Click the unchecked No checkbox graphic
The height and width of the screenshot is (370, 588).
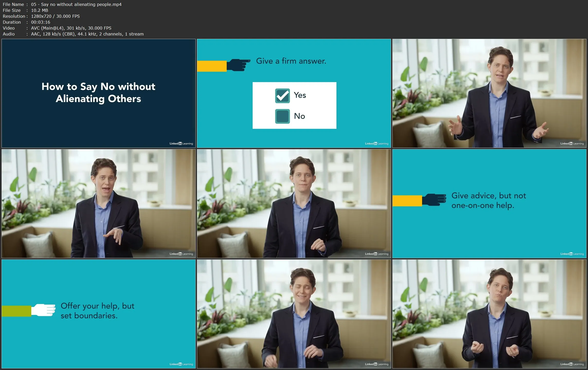tap(282, 116)
